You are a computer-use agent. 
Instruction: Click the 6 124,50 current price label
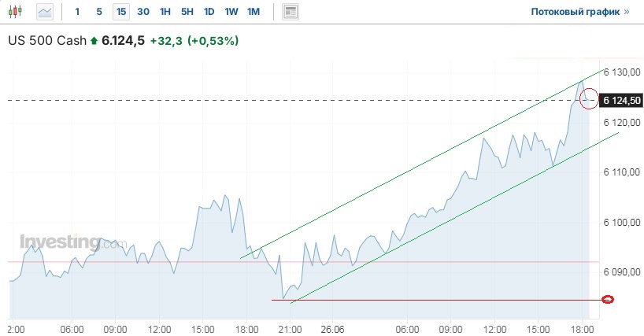(622, 100)
